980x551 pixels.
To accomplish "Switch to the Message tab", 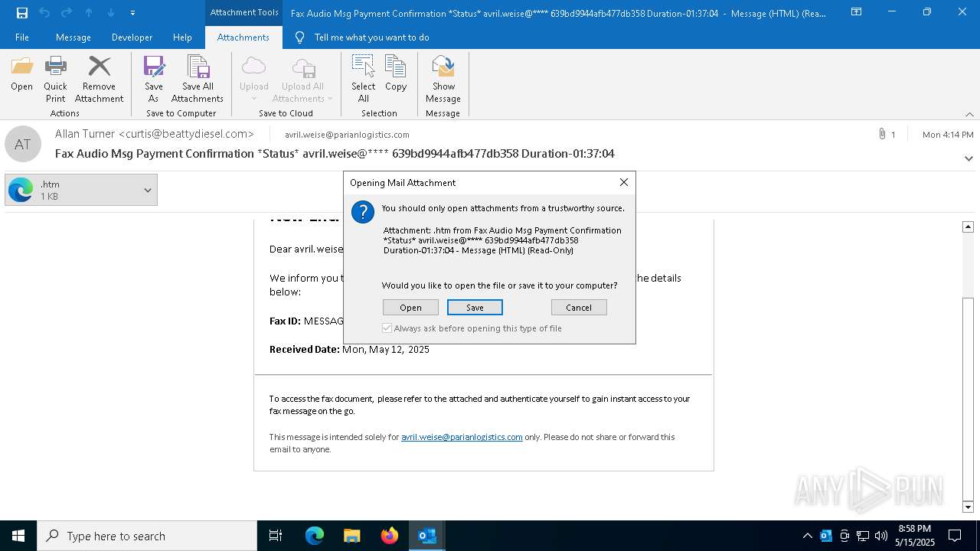I will [73, 37].
